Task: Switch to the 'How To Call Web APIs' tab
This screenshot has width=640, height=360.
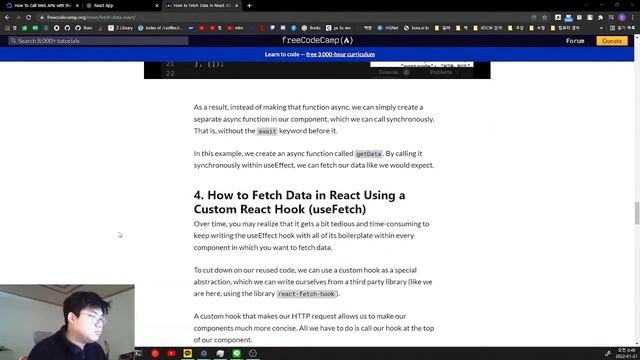Action: (x=41, y=6)
